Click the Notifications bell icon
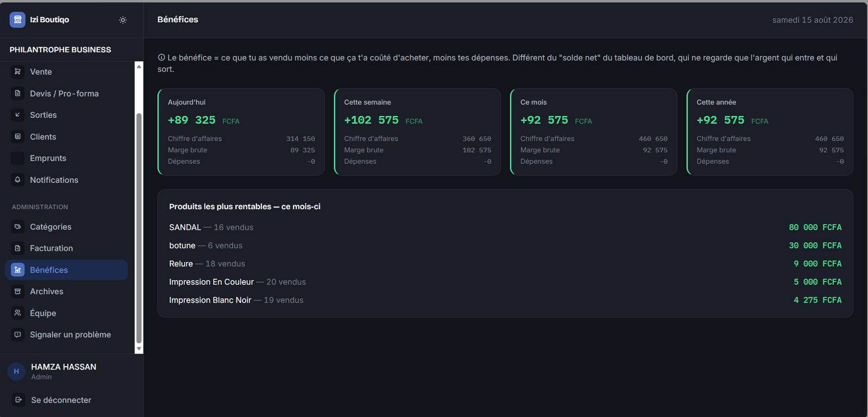The height and width of the screenshot is (417, 868). point(18,179)
